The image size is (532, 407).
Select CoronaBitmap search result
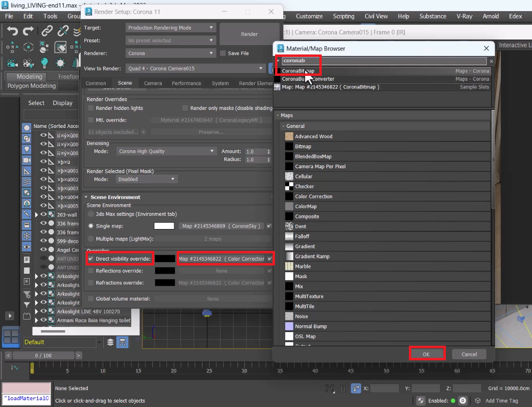pos(383,71)
